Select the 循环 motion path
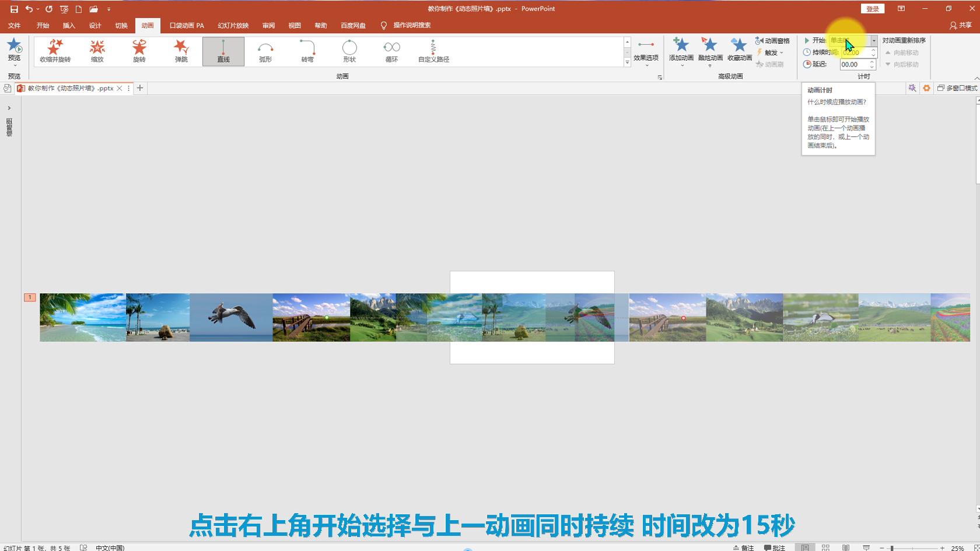 click(x=391, y=51)
